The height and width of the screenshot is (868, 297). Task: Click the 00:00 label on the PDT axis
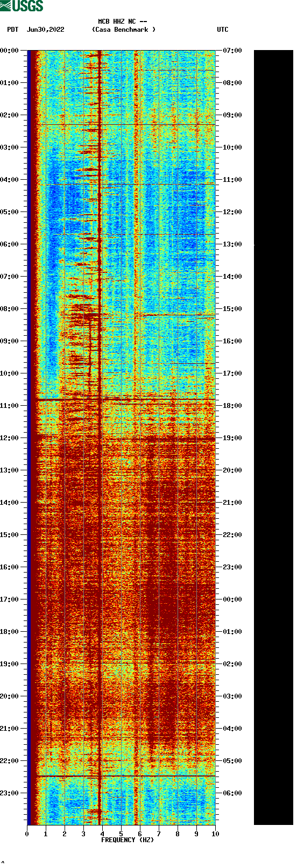(9, 51)
